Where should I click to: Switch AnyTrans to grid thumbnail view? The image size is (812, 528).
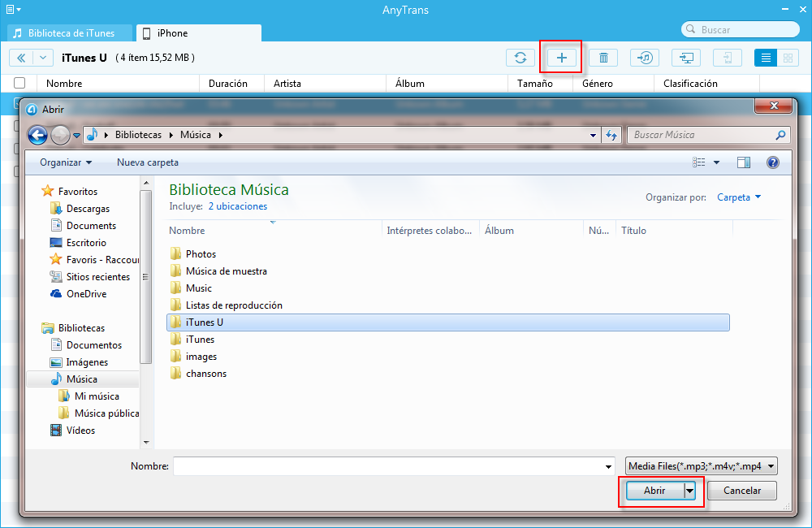(788, 58)
